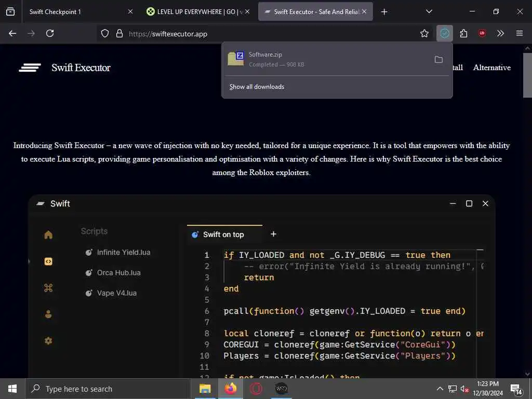
Task: Click the URL address field
Action: [264, 34]
